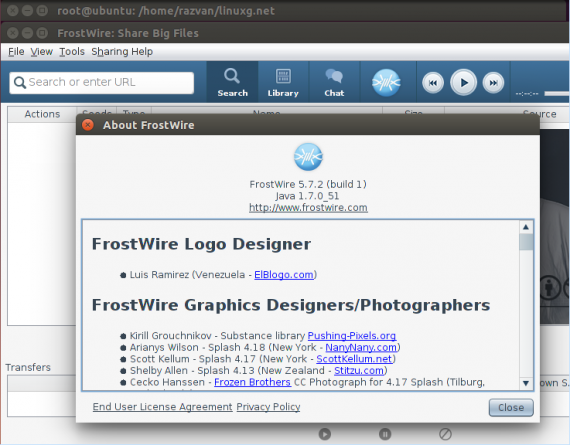Viewport: 570px width, 445px height.
Task: Click the resume transfer icon at bottom
Action: (325, 434)
